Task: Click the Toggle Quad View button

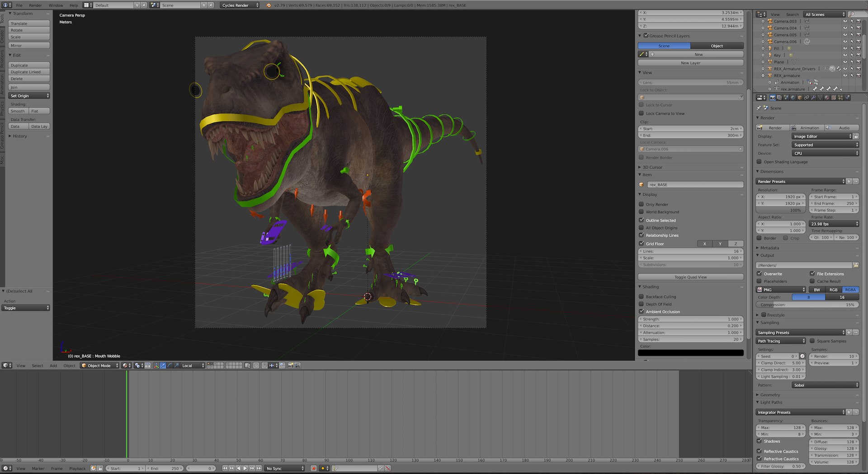Action: point(690,277)
